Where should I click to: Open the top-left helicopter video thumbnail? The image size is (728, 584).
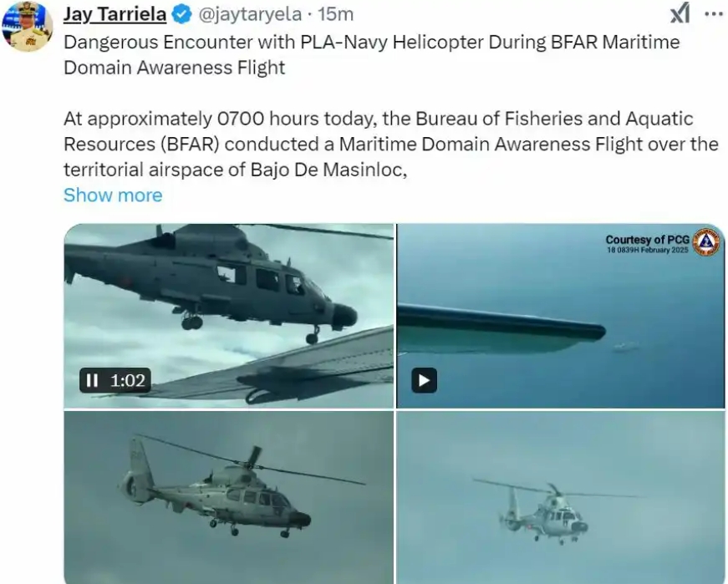coord(228,316)
